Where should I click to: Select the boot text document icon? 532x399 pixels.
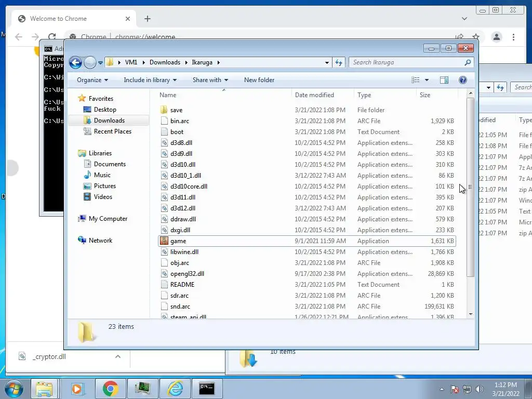(x=164, y=131)
